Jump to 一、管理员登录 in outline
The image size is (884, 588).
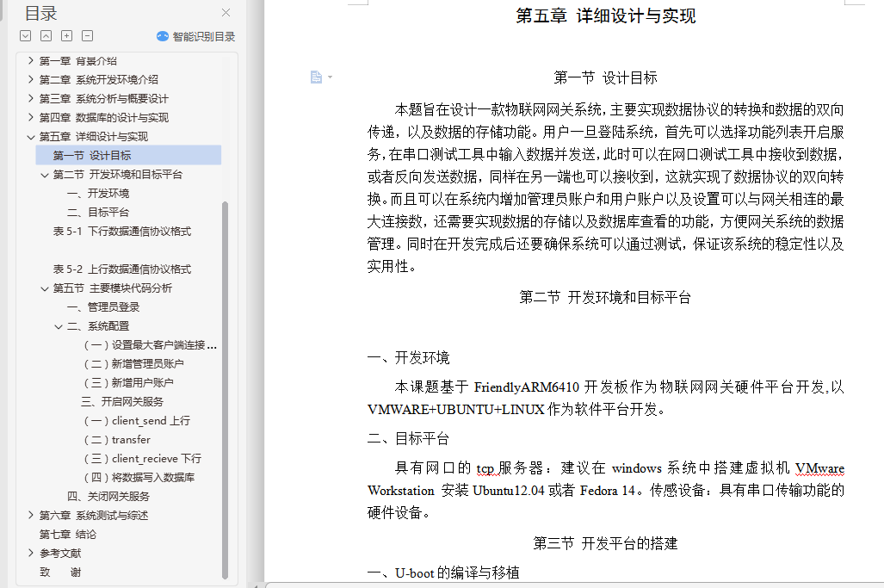[103, 307]
